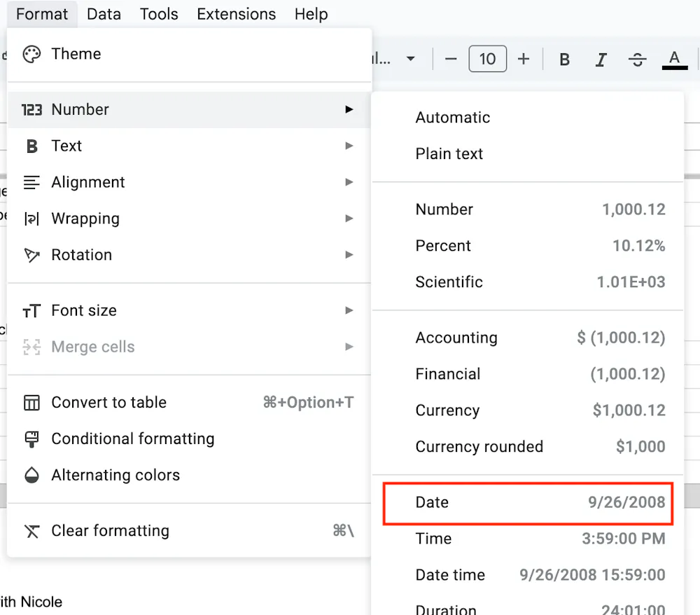Apply strikethrough from the toolbar
The image size is (700, 615).
pos(637,60)
